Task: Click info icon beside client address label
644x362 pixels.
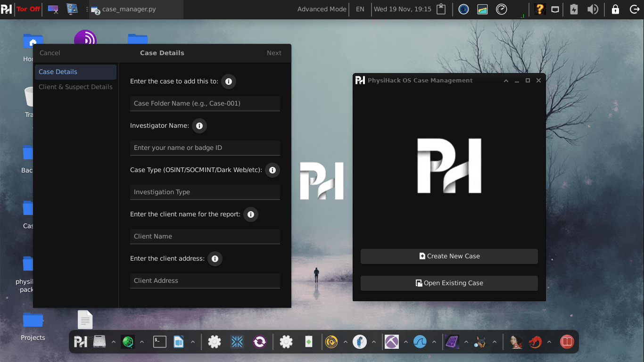Action: coord(215,259)
